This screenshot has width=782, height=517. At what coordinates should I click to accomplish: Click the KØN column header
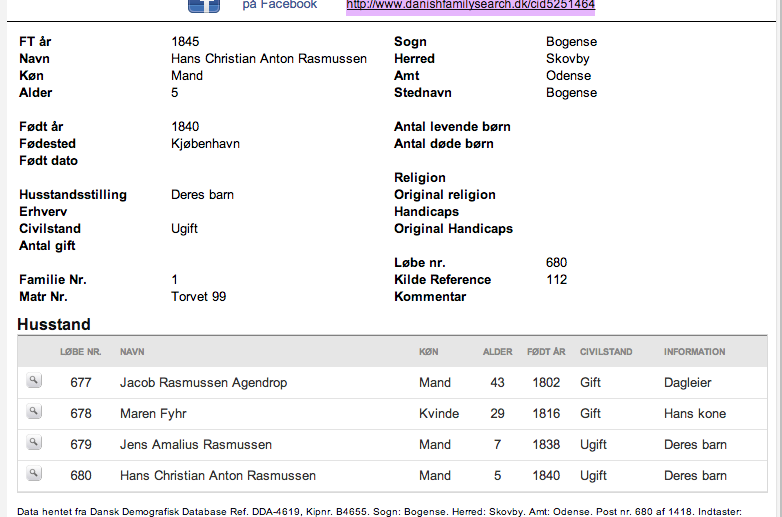428,351
